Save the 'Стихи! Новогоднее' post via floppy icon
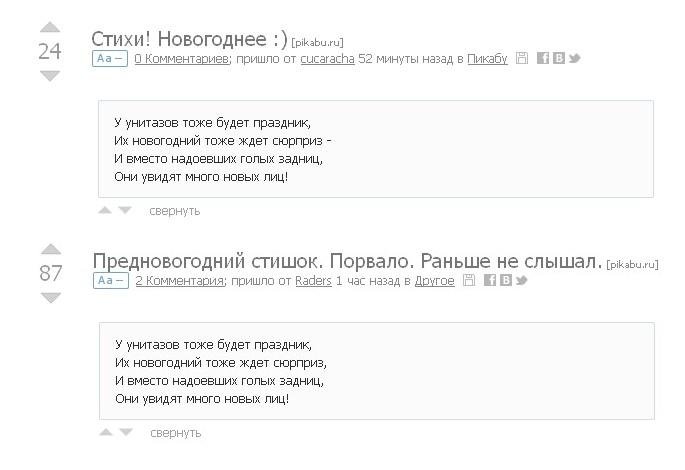The image size is (685, 470). click(522, 59)
